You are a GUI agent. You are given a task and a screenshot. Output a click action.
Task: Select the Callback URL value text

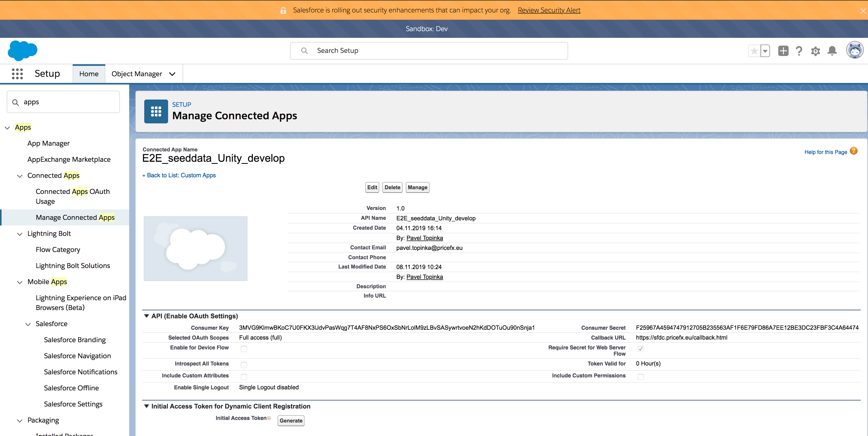[681, 337]
